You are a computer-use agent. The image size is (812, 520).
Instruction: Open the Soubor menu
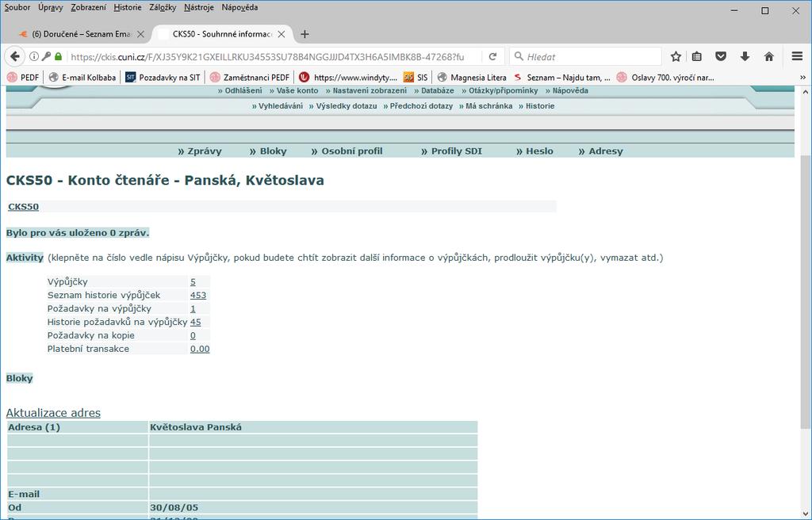coord(17,7)
